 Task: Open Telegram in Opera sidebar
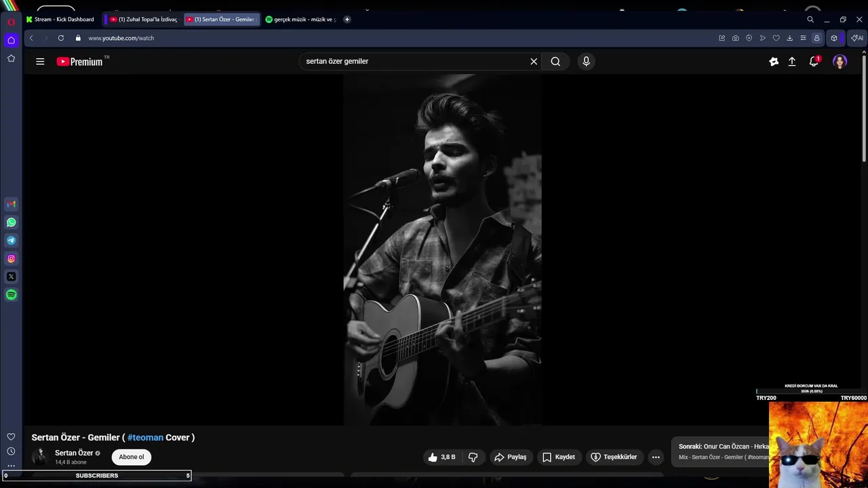11,241
